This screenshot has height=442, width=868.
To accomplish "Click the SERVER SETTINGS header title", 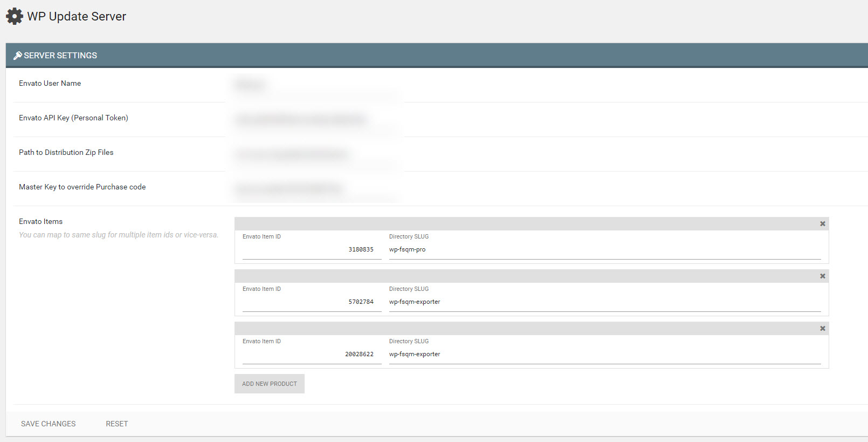I will click(x=60, y=56).
